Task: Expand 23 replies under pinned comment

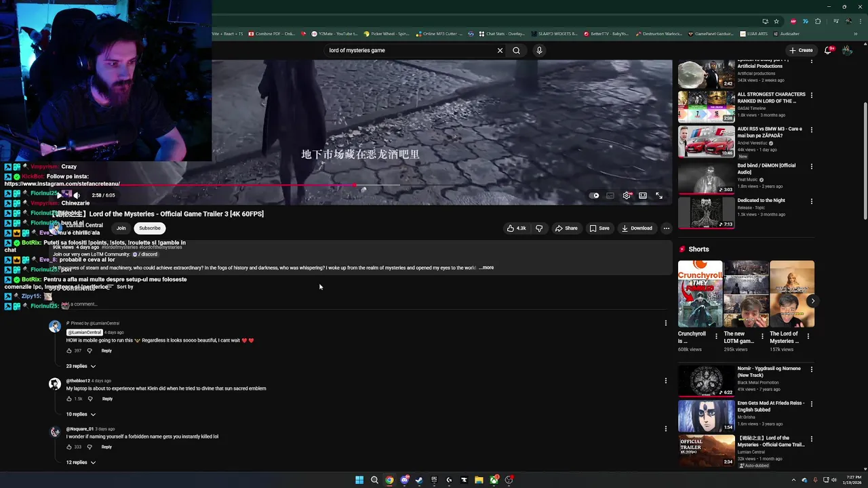Action: (x=81, y=367)
